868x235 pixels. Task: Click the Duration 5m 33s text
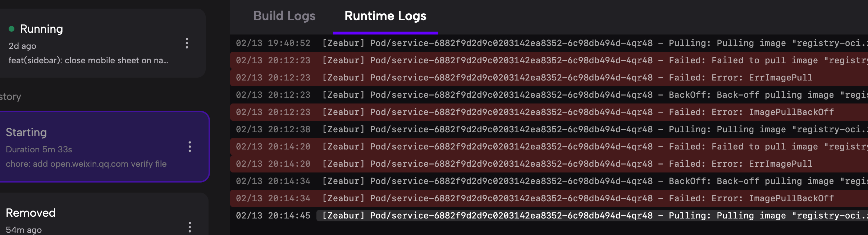point(39,149)
